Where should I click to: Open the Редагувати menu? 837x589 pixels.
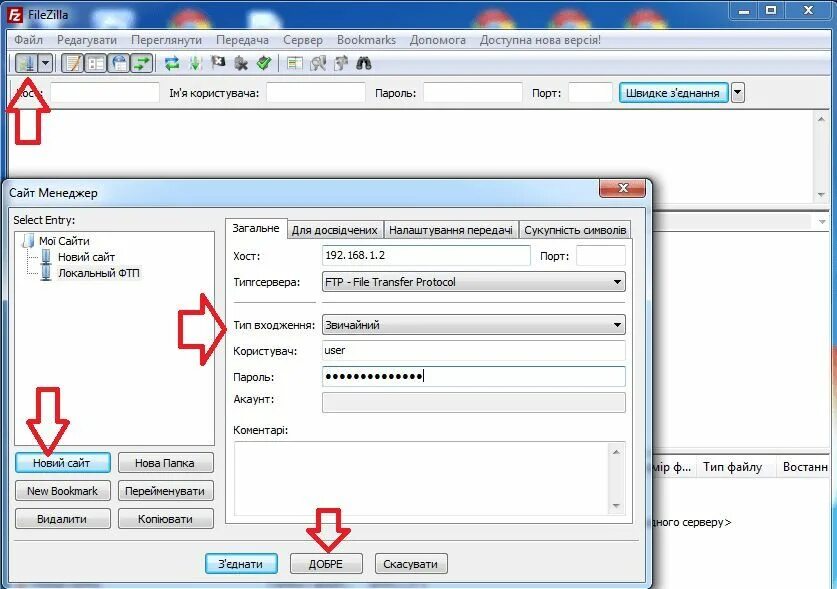[x=87, y=40]
